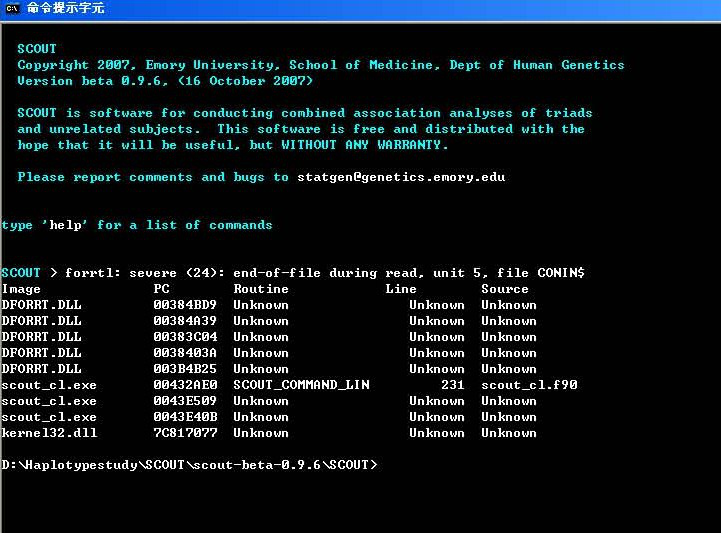Click the PC value 0038403A
Image resolution: width=721 pixels, height=533 pixels.
click(x=185, y=353)
